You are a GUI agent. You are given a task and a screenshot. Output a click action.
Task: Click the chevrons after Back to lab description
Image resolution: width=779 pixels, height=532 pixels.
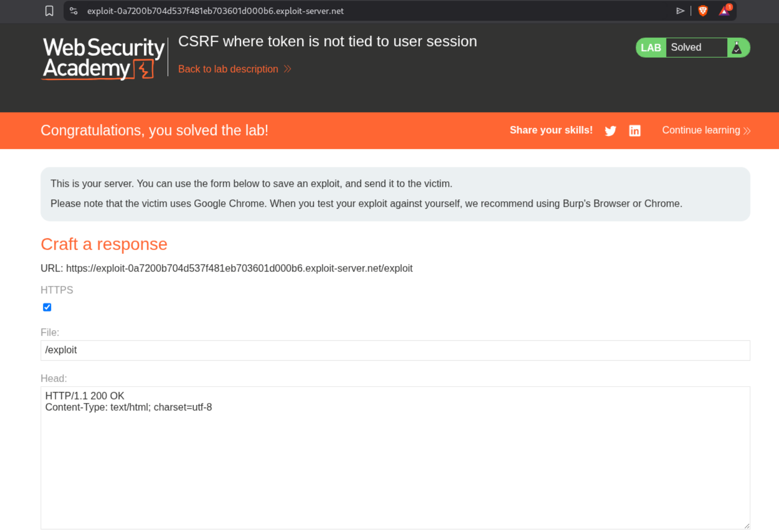click(287, 69)
